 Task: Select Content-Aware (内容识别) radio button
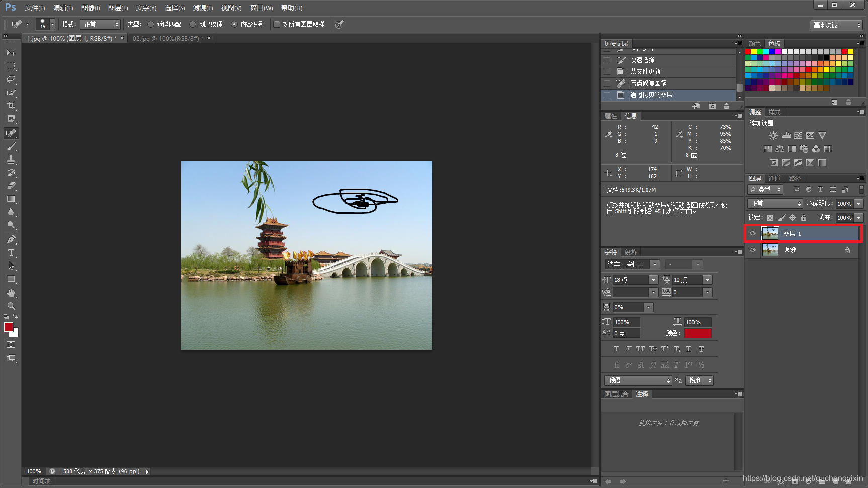pyautogui.click(x=234, y=24)
